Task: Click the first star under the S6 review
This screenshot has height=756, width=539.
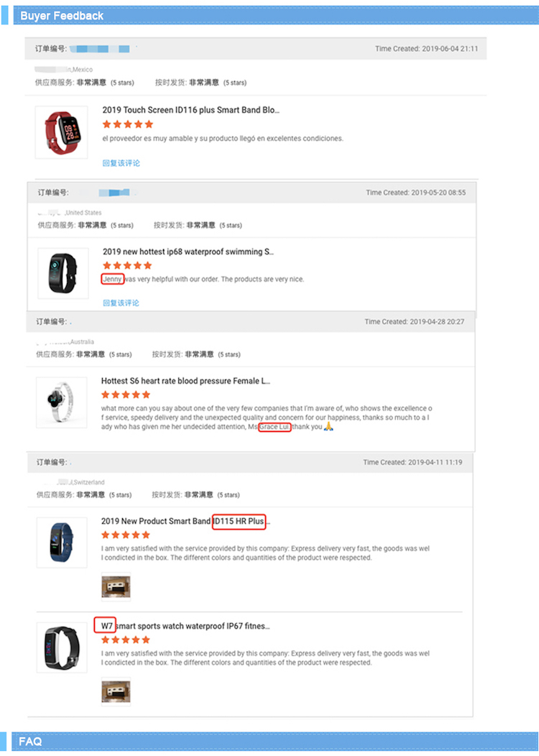Action: pos(107,394)
